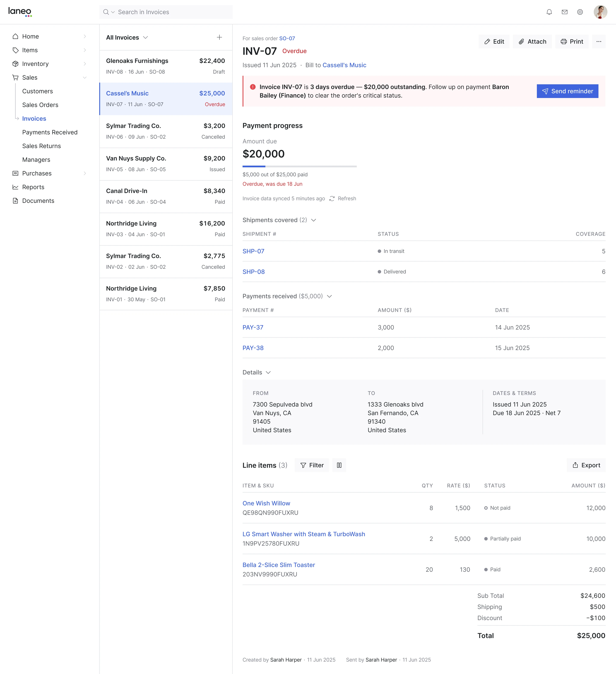
Task: Select Sylmar Trading Co. INV-02 invoice
Action: point(166,261)
